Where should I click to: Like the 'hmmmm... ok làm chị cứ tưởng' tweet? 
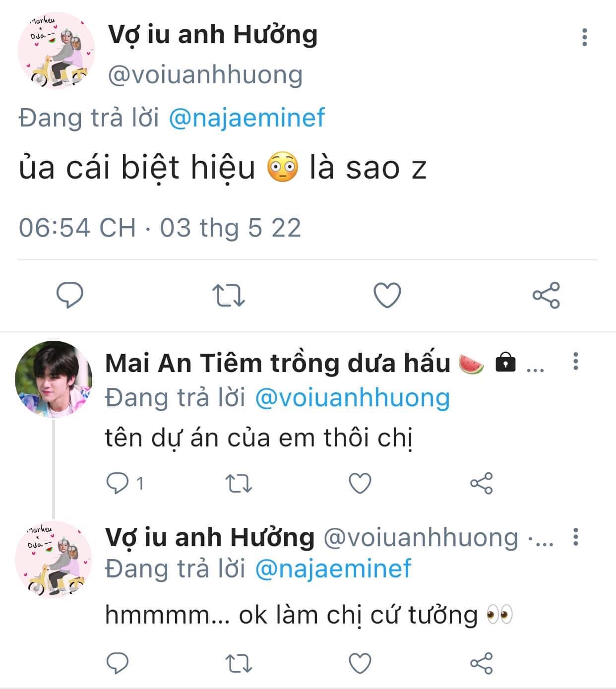(x=360, y=663)
